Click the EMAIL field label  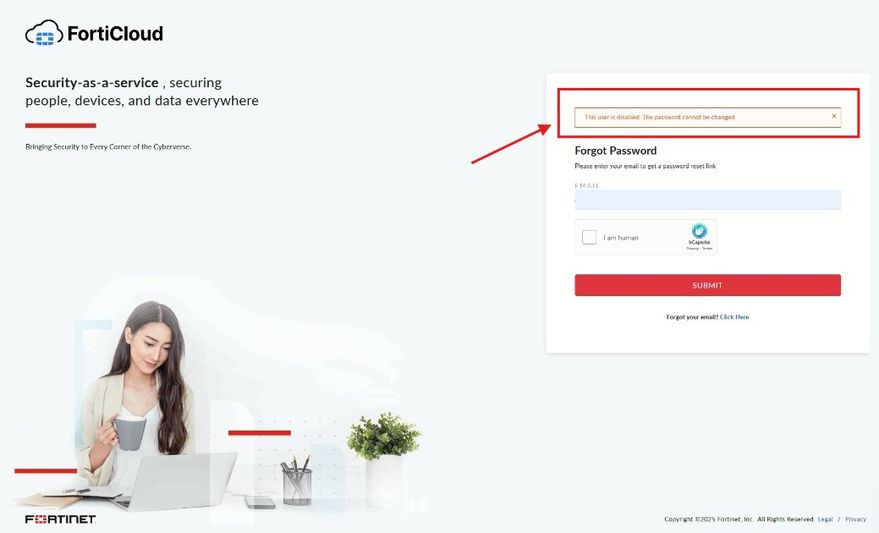[587, 185]
